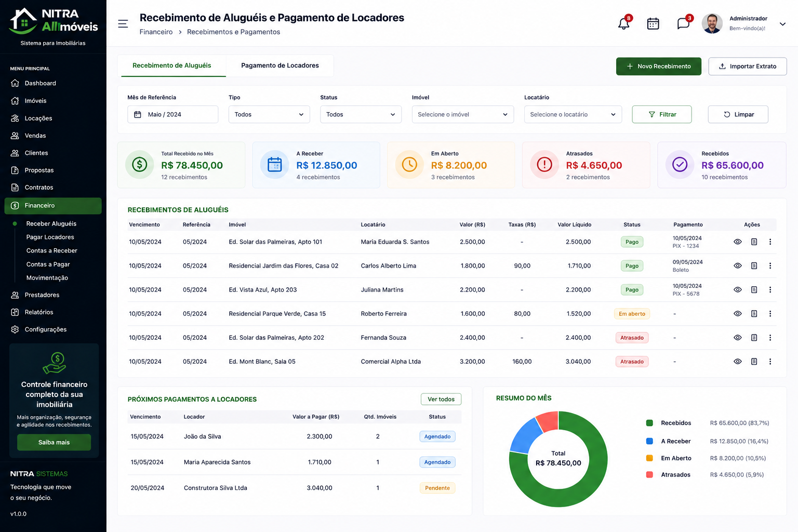Open the notifications bell icon
The image size is (798, 532).
(624, 24)
